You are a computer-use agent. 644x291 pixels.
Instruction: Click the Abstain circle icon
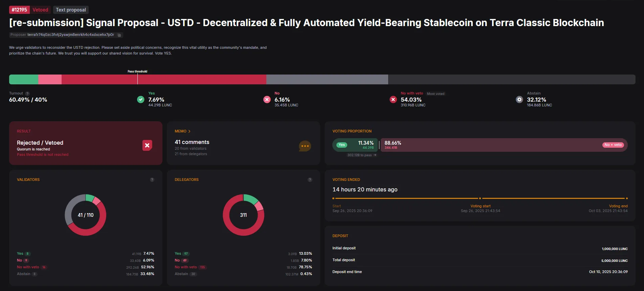click(519, 100)
